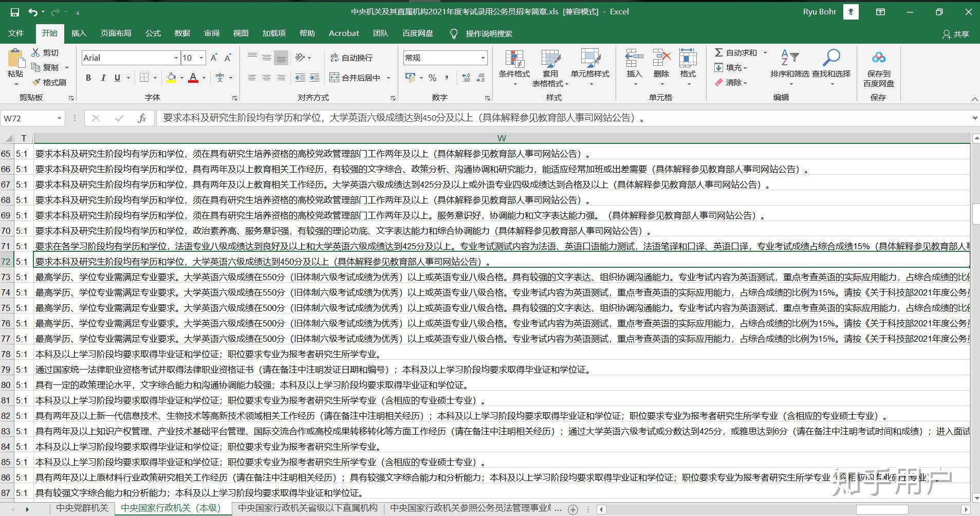Apply the borders button
This screenshot has height=516, width=980.
point(144,78)
